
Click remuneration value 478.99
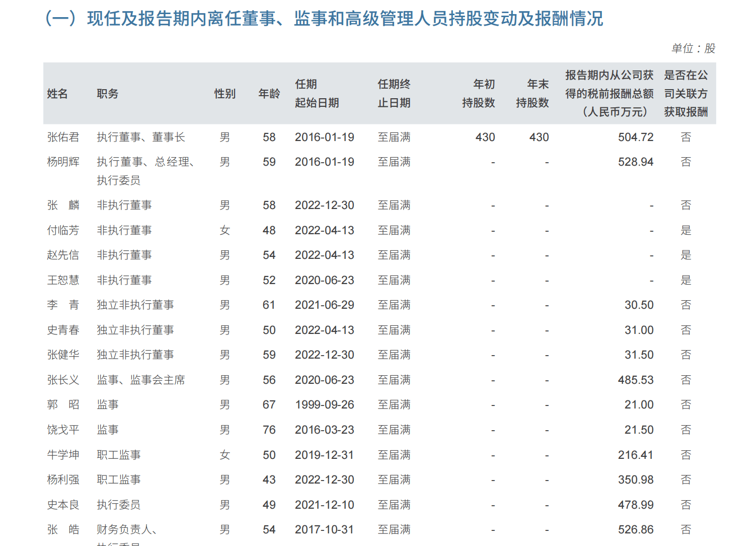click(x=636, y=505)
